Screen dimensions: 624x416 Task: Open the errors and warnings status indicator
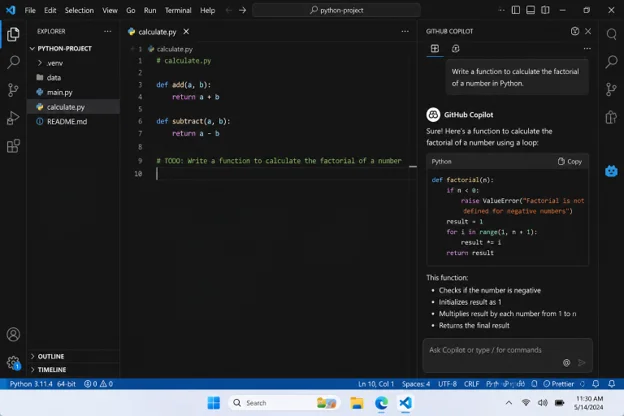pos(98,384)
